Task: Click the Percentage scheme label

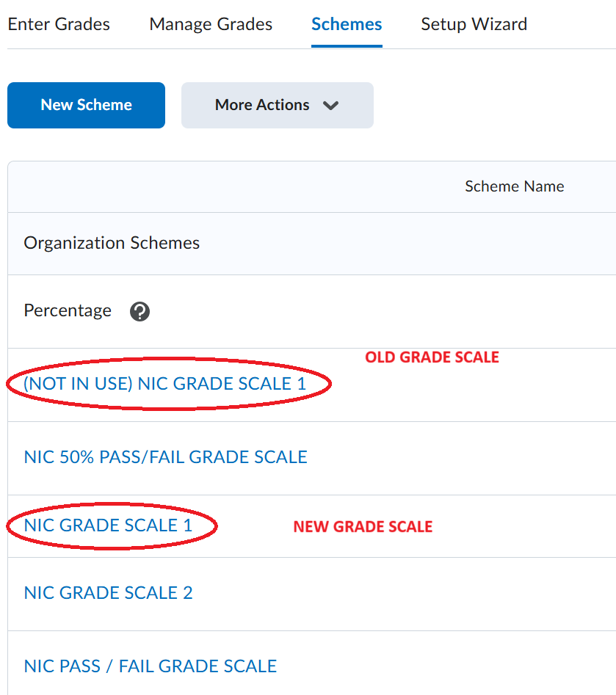Action: [x=68, y=310]
